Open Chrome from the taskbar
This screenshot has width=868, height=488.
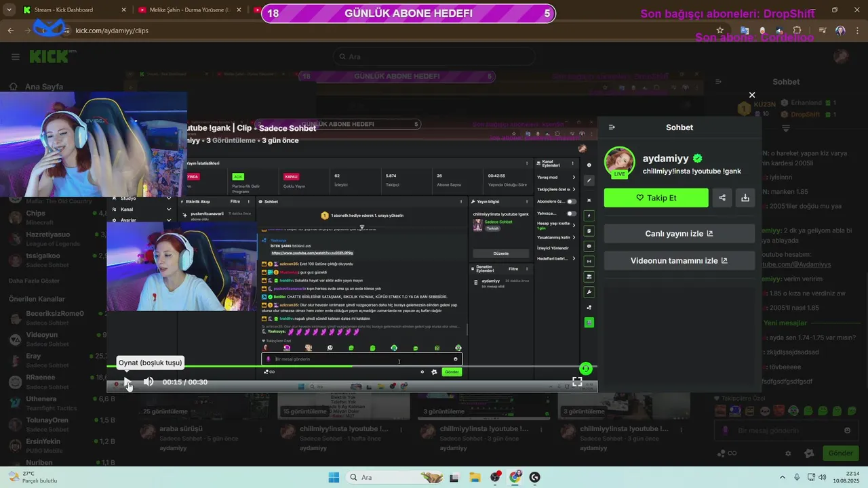click(x=515, y=477)
